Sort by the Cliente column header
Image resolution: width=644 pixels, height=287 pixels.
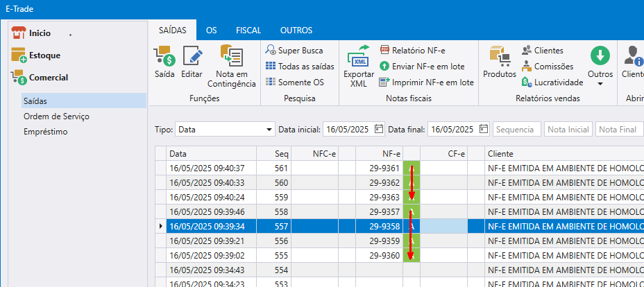point(564,154)
